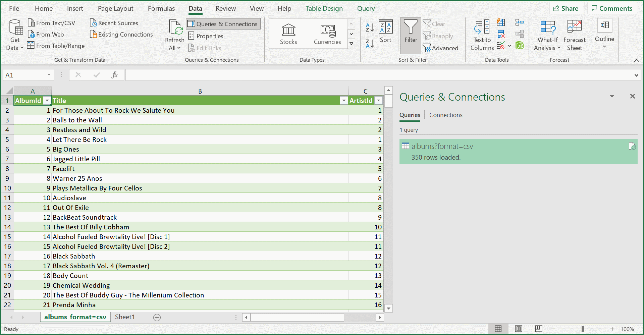Open query Properties

point(206,36)
